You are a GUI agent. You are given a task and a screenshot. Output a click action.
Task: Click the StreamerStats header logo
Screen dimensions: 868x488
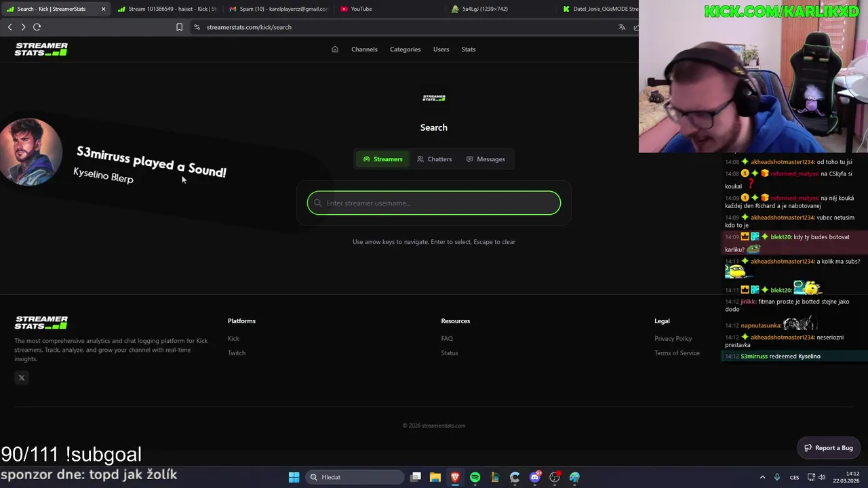(41, 49)
